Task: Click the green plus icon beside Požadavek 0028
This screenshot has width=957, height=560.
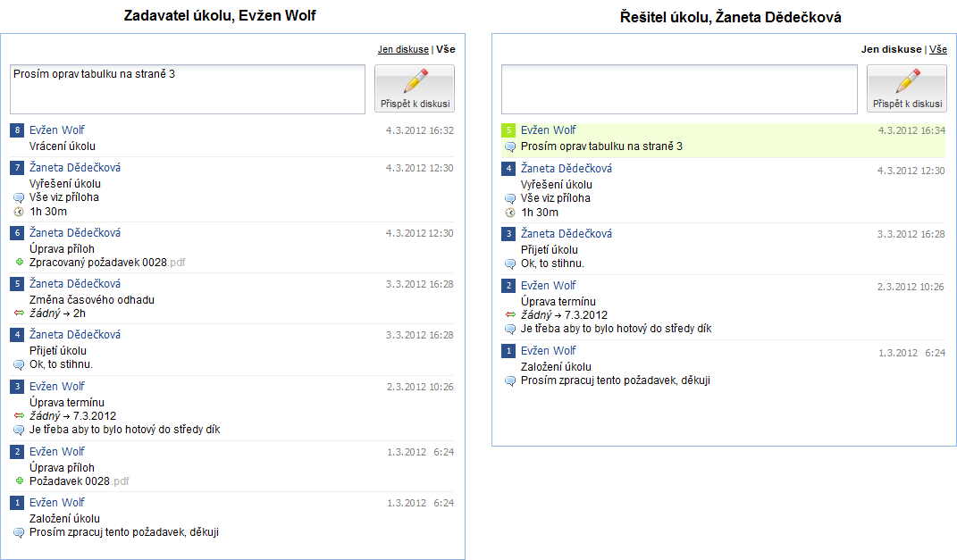Action: (19, 481)
